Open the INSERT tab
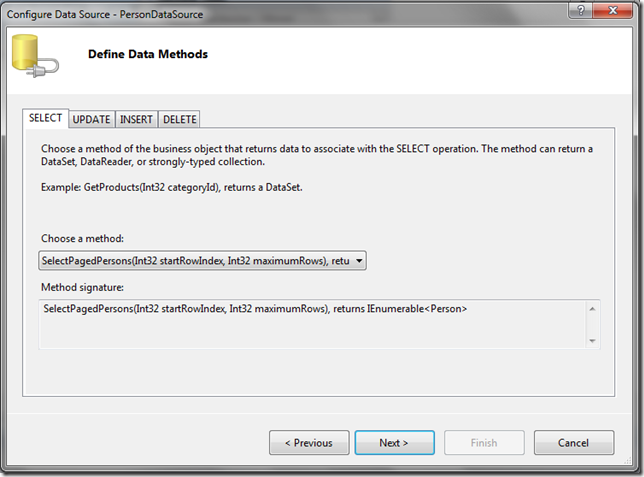This screenshot has height=477, width=644. pyautogui.click(x=136, y=120)
